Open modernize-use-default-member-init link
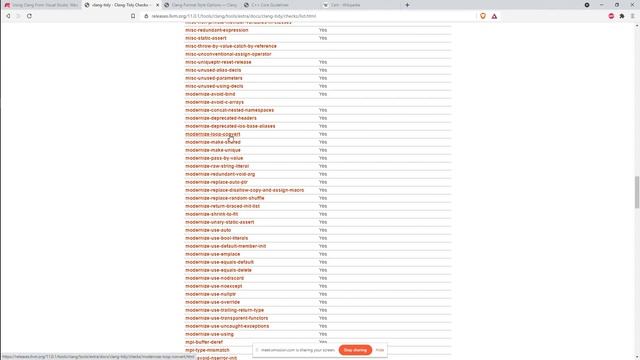This screenshot has height=360, width=640. point(225,246)
